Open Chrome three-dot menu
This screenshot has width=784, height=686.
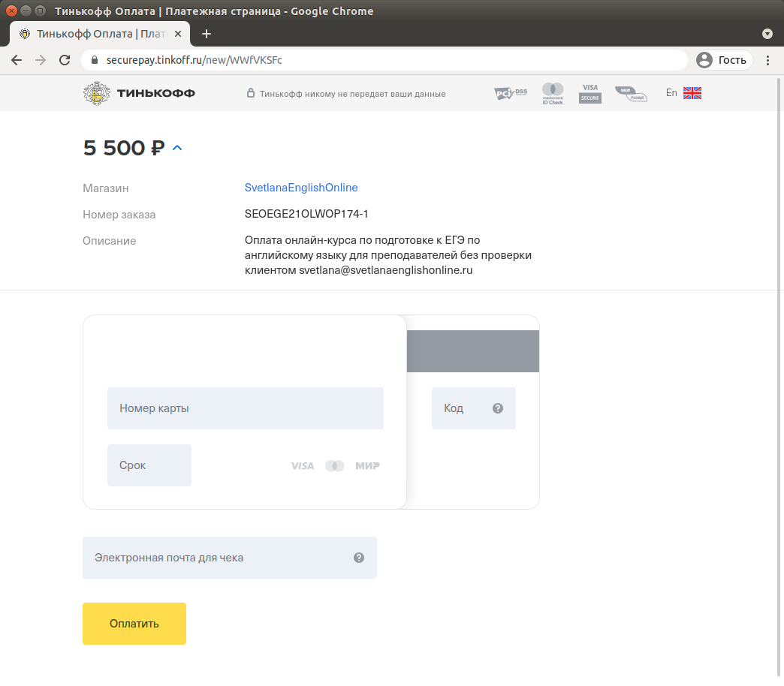pyautogui.click(x=768, y=60)
